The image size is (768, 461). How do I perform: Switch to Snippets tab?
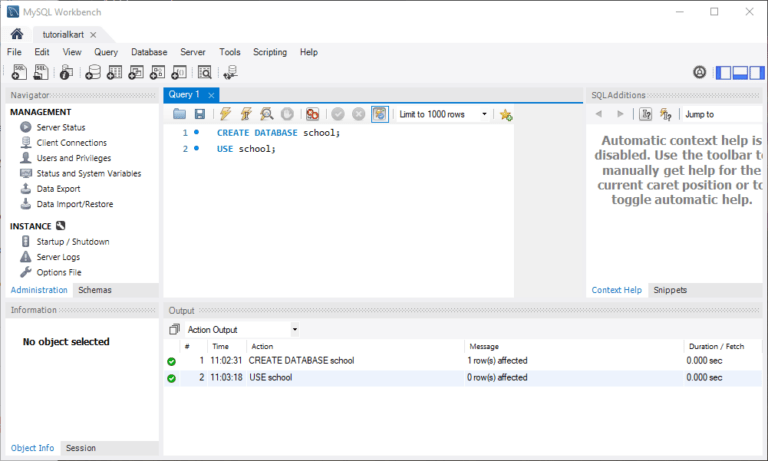tap(670, 290)
